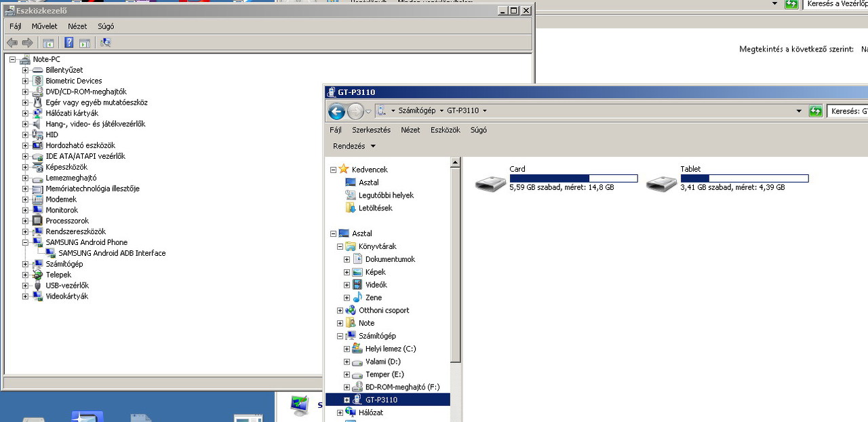Open Szerkesztés menu in GT-P3110 window
The height and width of the screenshot is (422, 868).
(371, 130)
